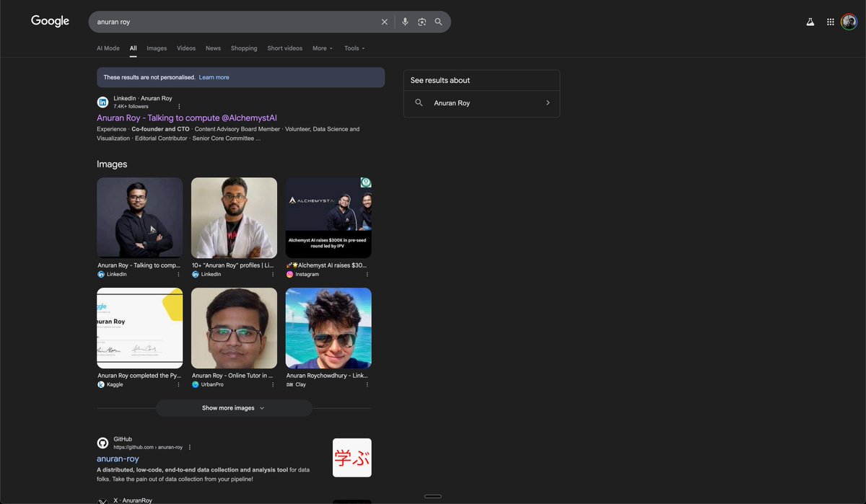Click the Kaggle source icon
The height and width of the screenshot is (504, 866).
(x=101, y=385)
